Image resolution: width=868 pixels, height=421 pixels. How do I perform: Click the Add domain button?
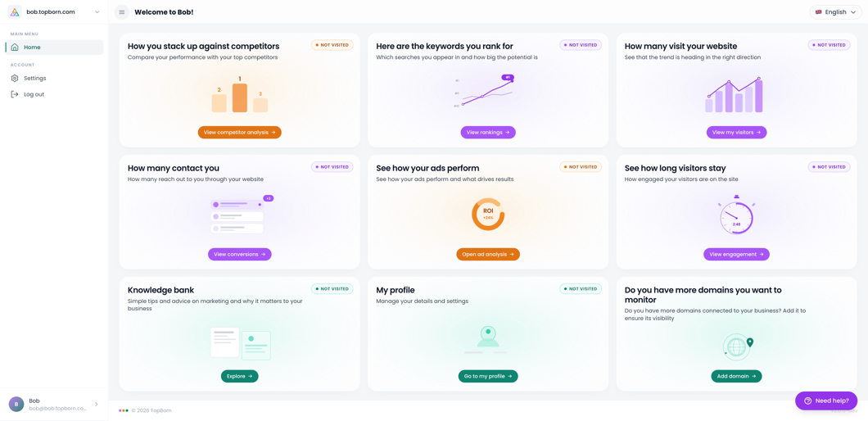[736, 376]
